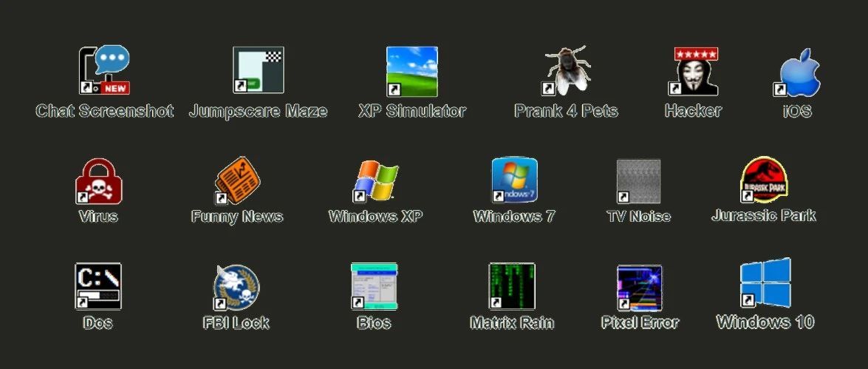868x369 pixels.
Task: Click the "Funny News" label text
Action: (237, 216)
